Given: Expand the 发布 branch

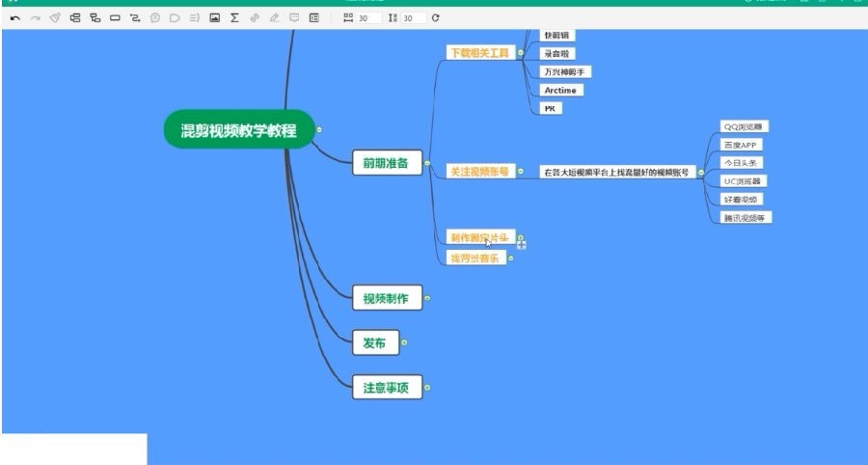Looking at the screenshot, I should [x=404, y=342].
